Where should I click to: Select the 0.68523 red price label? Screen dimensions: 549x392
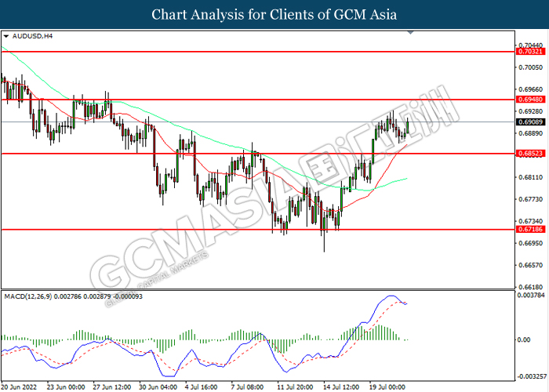click(531, 154)
